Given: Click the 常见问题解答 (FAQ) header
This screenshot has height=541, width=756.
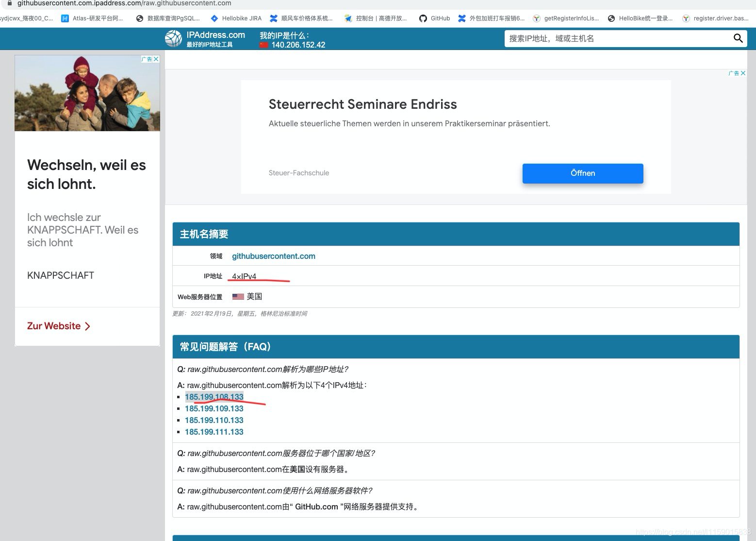Looking at the screenshot, I should click(x=456, y=347).
